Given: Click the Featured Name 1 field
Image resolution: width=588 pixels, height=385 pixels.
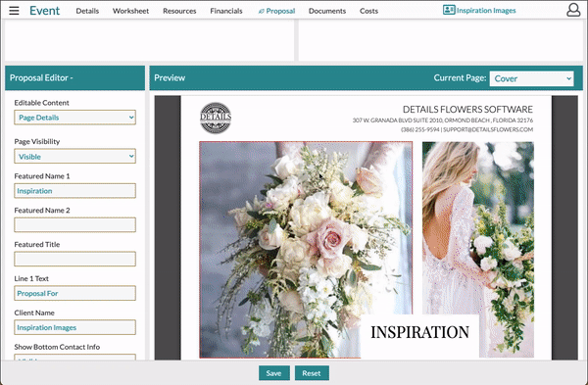Looking at the screenshot, I should 75,191.
